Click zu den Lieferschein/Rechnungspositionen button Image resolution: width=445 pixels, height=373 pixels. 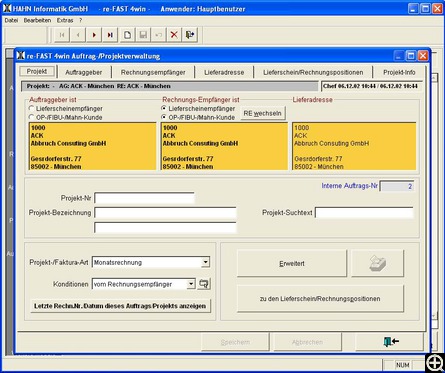click(x=320, y=299)
